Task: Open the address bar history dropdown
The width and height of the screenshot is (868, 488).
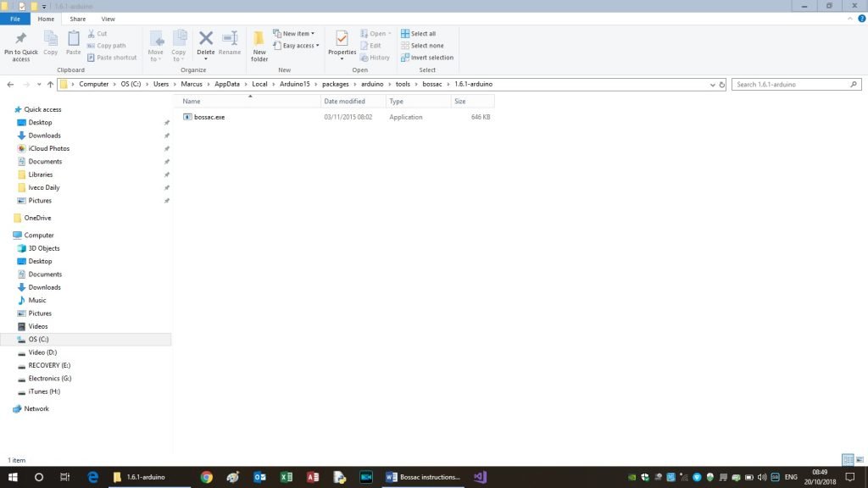Action: click(x=710, y=85)
